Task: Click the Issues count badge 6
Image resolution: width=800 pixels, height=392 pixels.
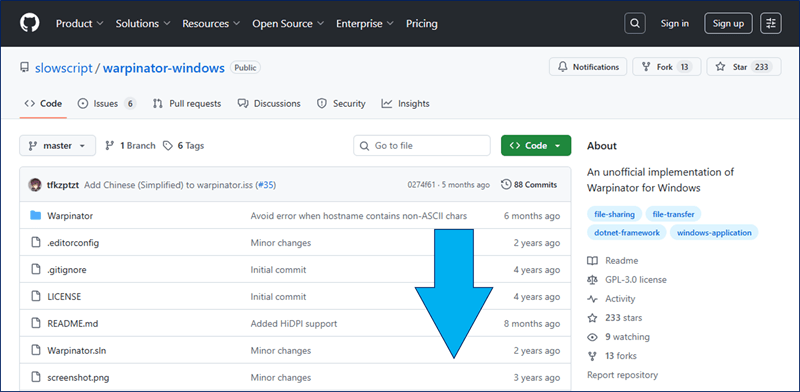Action: click(130, 104)
